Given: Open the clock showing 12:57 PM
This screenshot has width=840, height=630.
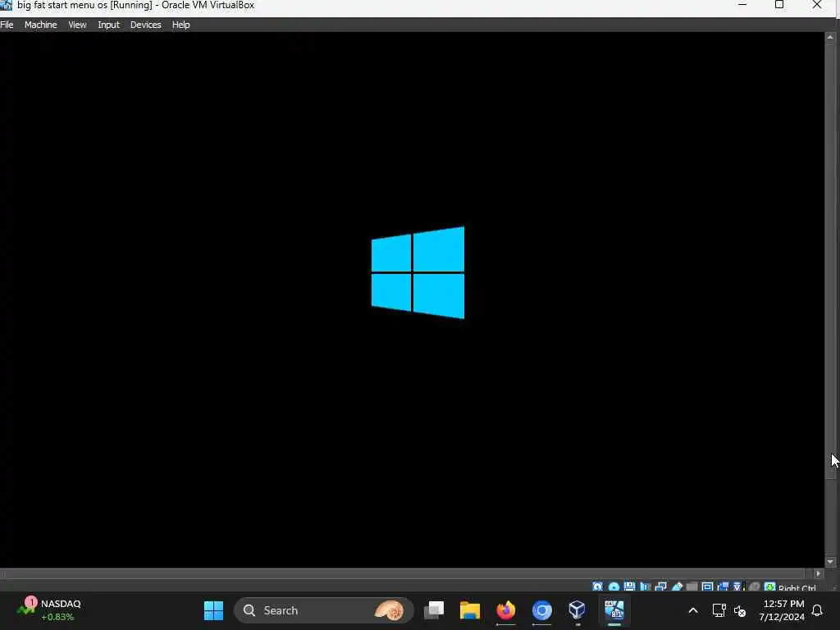Looking at the screenshot, I should (x=782, y=610).
